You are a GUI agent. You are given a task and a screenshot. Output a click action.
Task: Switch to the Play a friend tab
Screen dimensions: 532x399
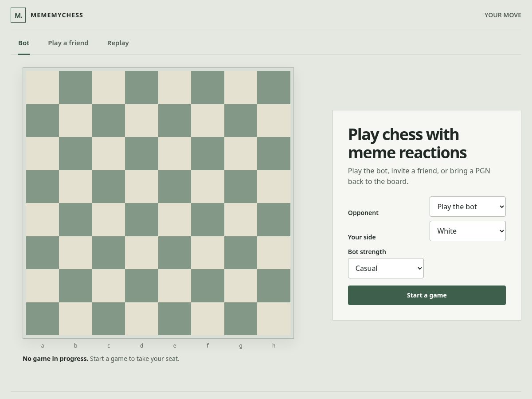coord(68,43)
